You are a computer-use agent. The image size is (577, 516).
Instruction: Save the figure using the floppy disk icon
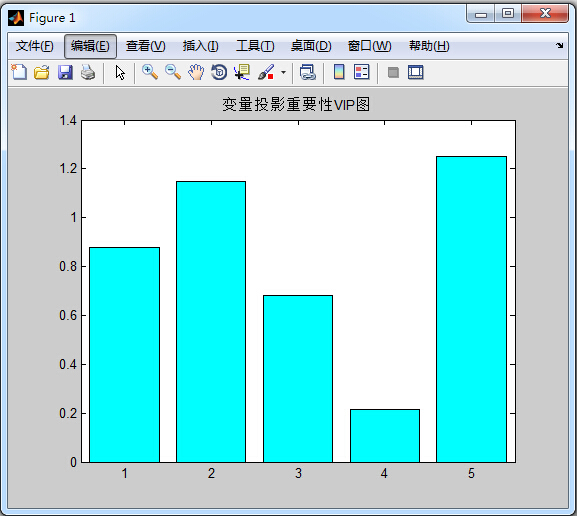65,72
